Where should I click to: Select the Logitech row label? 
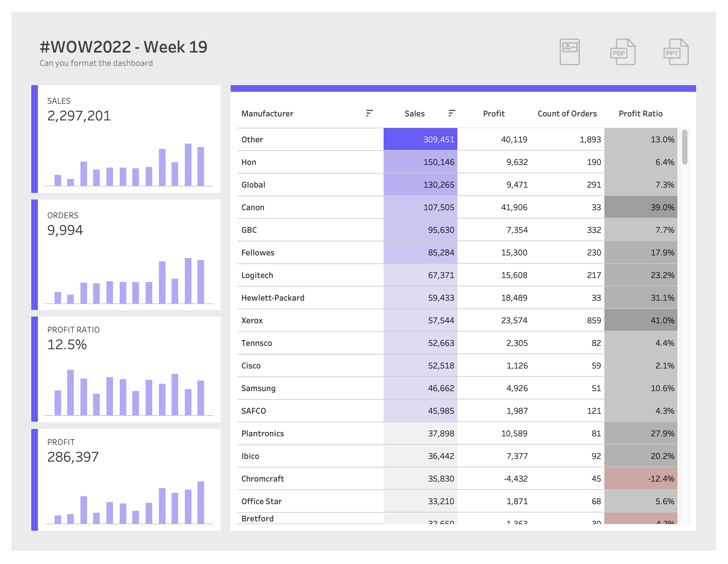coord(257,275)
